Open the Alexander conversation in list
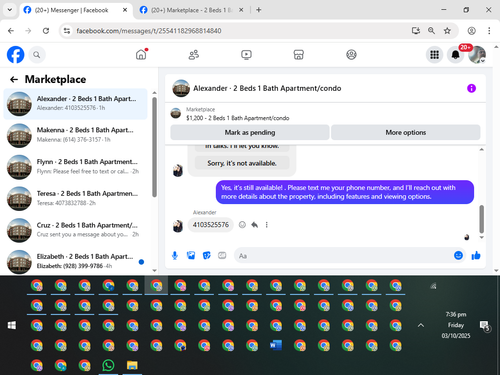The image size is (500, 375). (75, 104)
